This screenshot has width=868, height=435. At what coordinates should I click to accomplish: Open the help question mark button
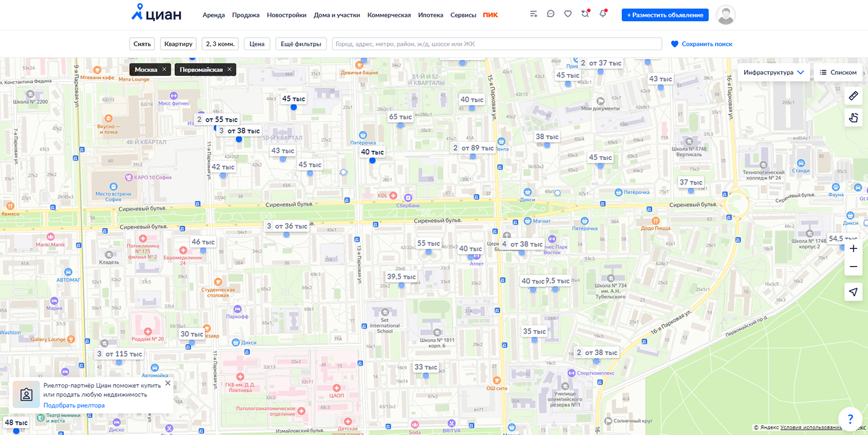pyautogui.click(x=850, y=418)
